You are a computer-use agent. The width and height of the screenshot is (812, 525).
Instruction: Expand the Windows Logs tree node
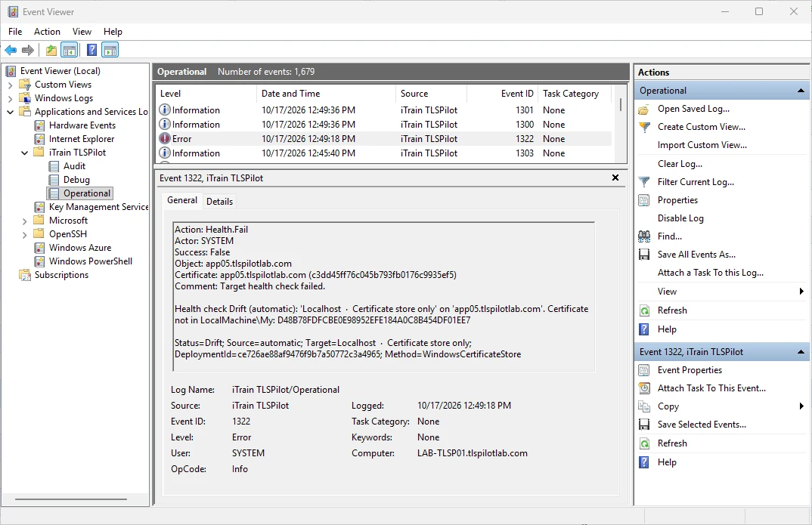[x=11, y=98]
